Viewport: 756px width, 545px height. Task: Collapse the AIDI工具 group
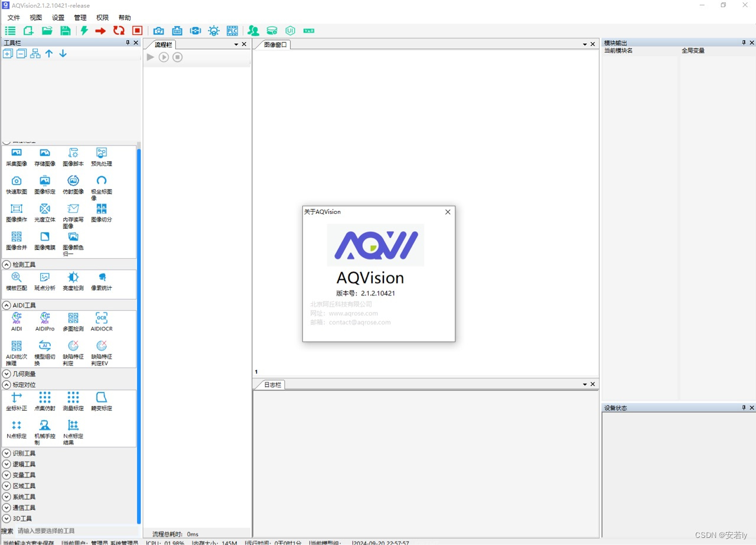click(x=6, y=306)
